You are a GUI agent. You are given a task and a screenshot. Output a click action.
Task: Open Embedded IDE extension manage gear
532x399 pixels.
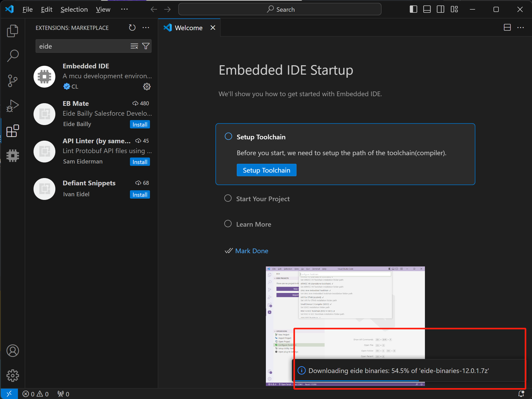147,87
